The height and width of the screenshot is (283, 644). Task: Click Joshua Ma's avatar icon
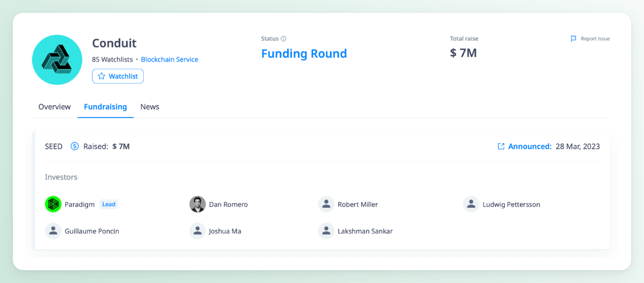(197, 231)
